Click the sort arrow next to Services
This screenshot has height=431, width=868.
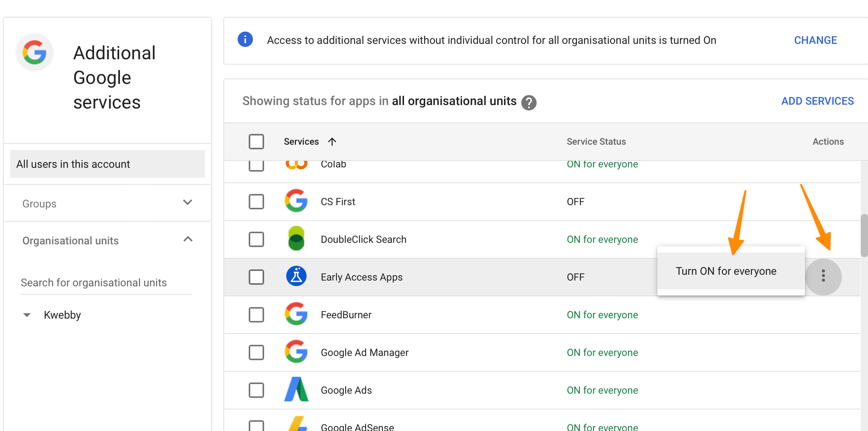[332, 142]
